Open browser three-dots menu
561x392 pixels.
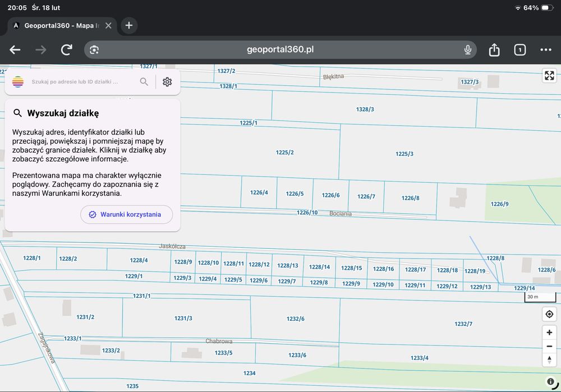pyautogui.click(x=546, y=50)
